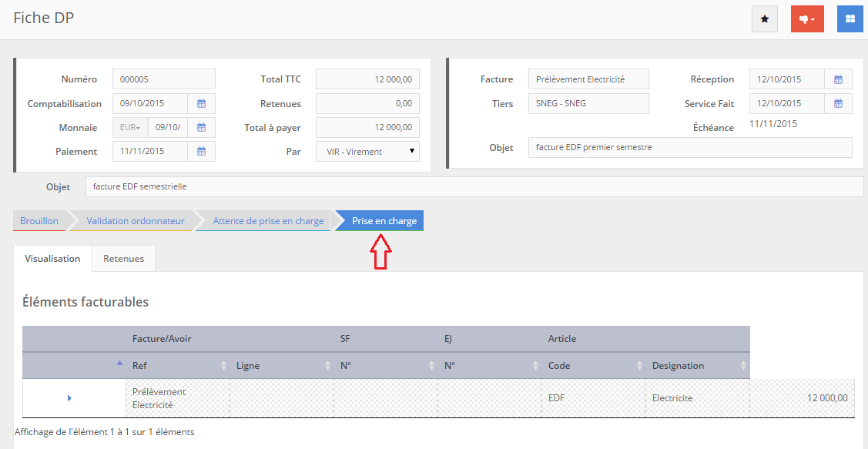Click the star favorite icon

(764, 19)
